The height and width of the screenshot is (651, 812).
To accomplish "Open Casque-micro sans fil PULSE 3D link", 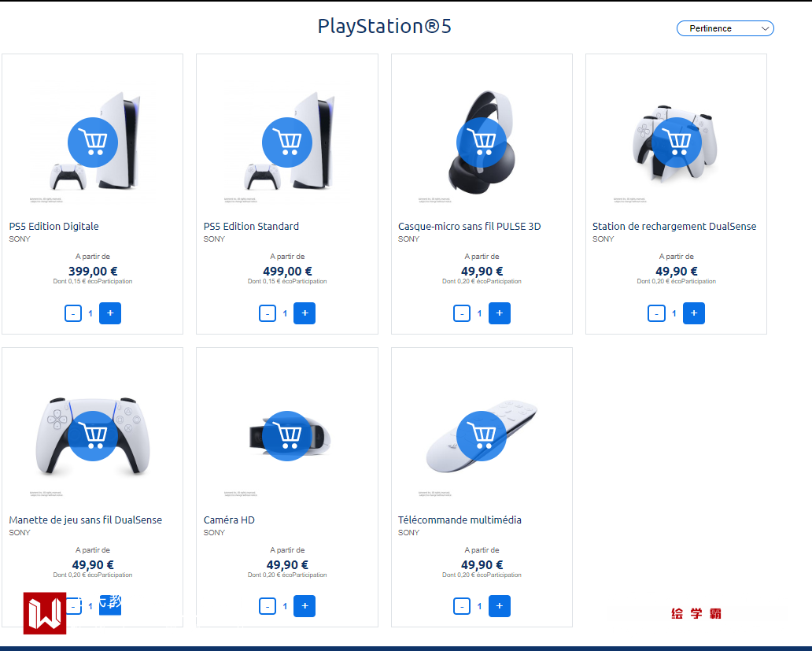I will [469, 227].
